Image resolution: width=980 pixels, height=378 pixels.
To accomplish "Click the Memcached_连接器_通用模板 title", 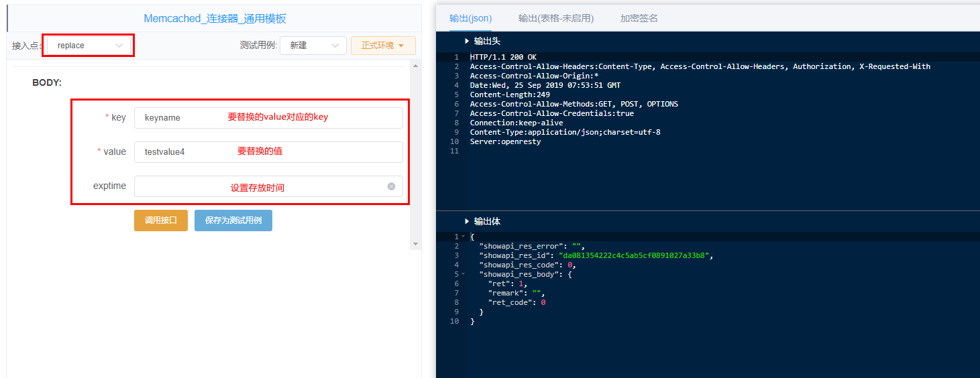I will coord(215,19).
